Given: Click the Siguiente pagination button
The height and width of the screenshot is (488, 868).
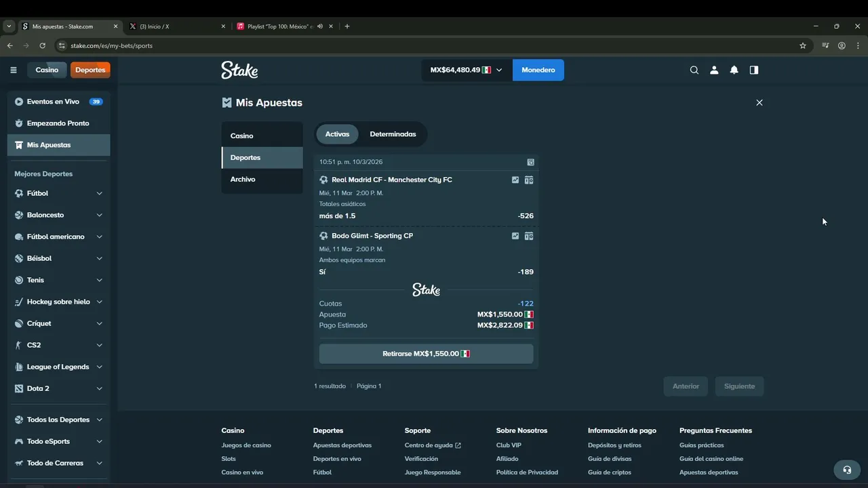Looking at the screenshot, I should 739,386.
